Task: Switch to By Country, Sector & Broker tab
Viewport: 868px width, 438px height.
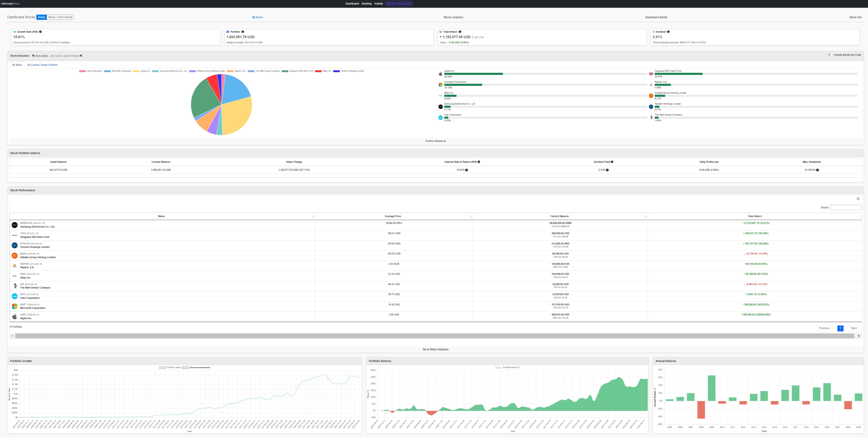Action: pyautogui.click(x=42, y=65)
